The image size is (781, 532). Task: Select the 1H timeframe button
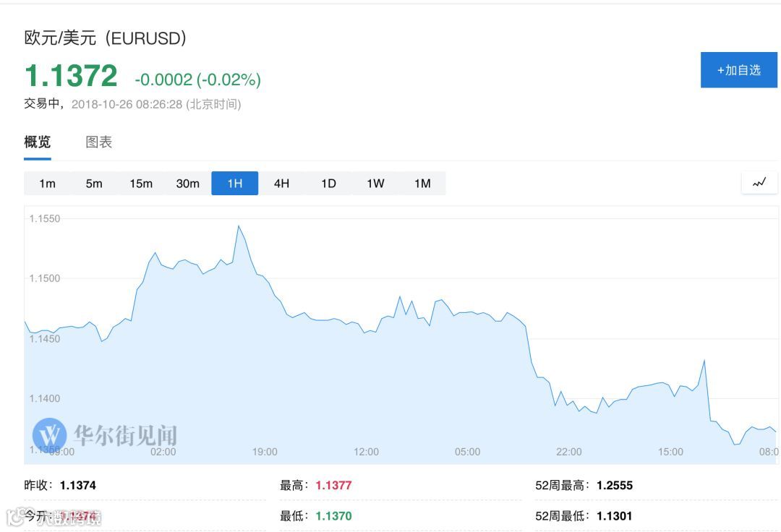(234, 184)
